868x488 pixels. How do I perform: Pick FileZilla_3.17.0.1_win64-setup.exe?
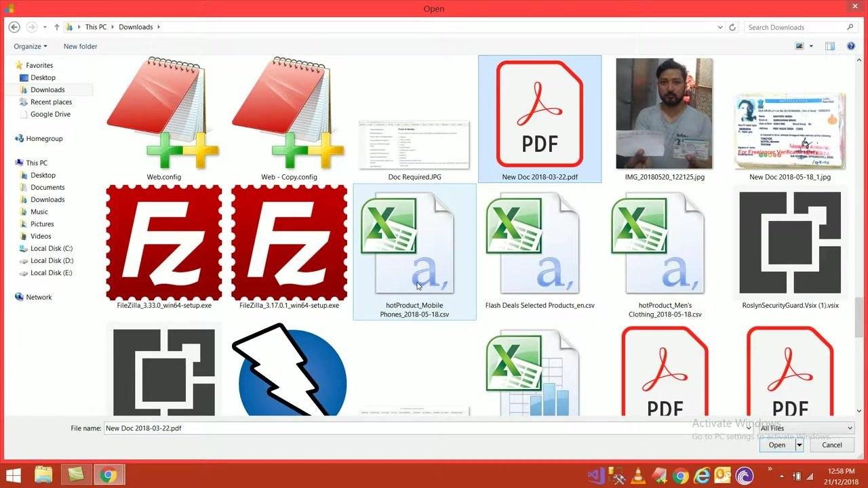[290, 248]
